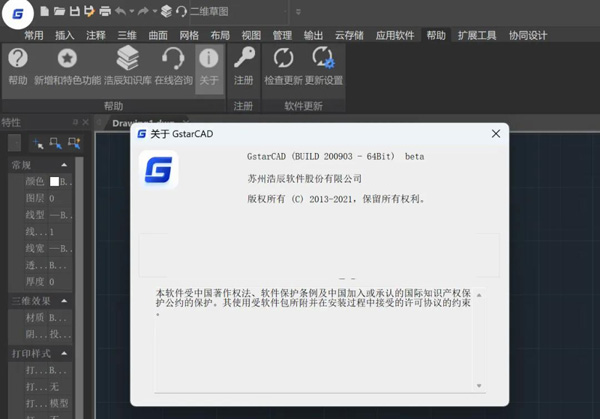Open the 曲面 ribbon tab
The height and width of the screenshot is (419, 600).
click(158, 36)
